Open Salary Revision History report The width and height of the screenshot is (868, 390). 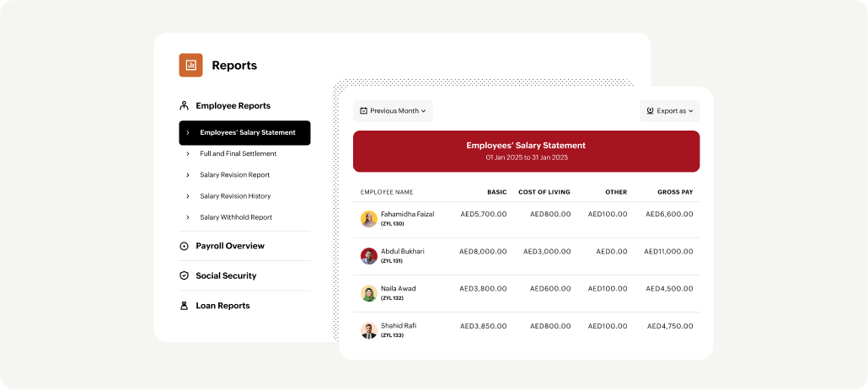click(x=235, y=196)
